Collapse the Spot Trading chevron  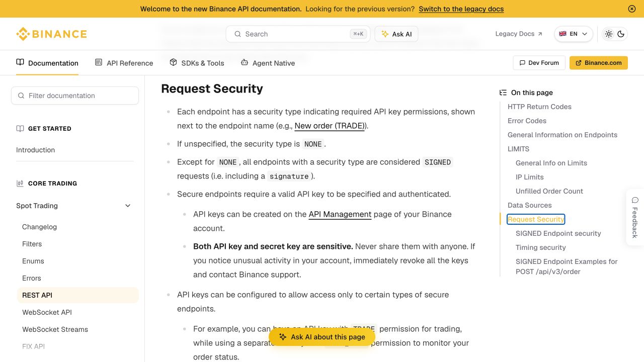(128, 206)
